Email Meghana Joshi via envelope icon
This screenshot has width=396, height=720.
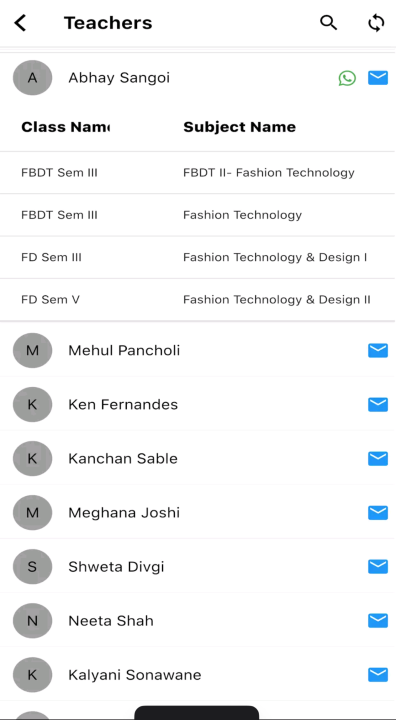click(378, 512)
